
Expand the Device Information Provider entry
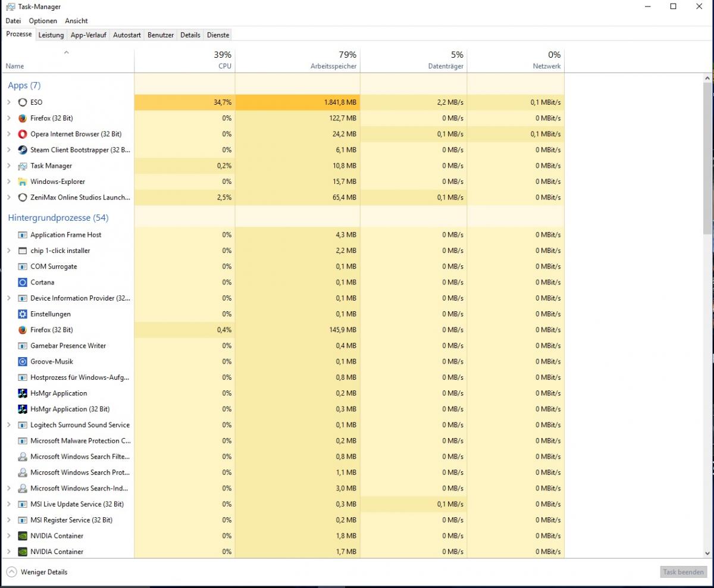(8, 298)
